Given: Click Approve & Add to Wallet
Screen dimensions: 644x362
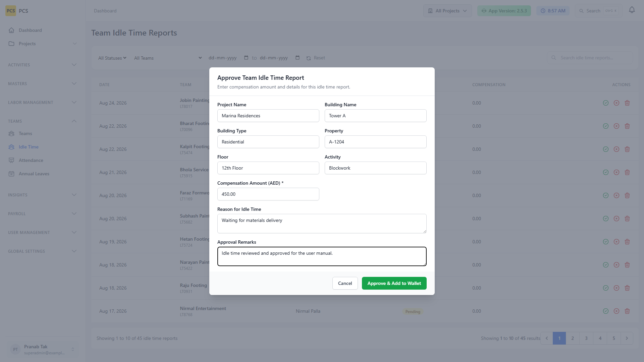Looking at the screenshot, I should (x=394, y=283).
